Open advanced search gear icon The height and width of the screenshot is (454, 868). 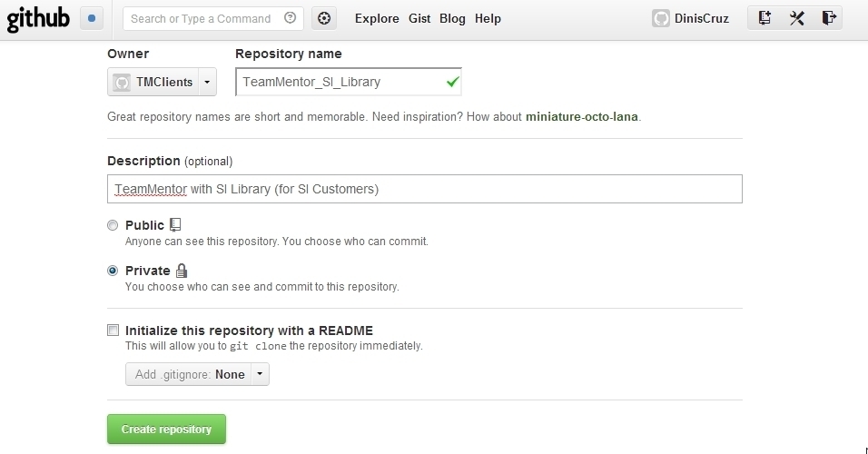(324, 18)
